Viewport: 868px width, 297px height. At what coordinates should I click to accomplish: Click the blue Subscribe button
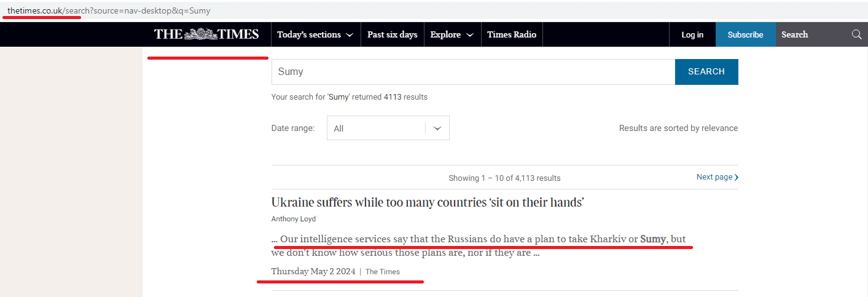click(746, 34)
